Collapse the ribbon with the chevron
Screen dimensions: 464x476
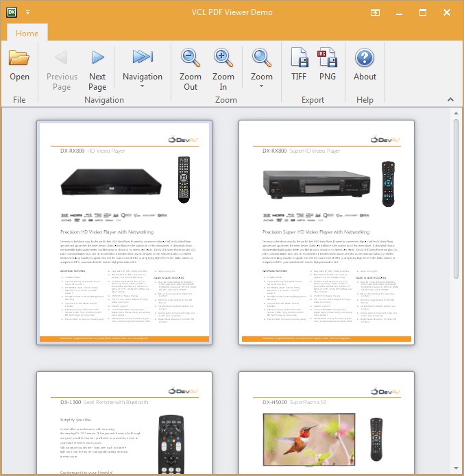point(451,100)
